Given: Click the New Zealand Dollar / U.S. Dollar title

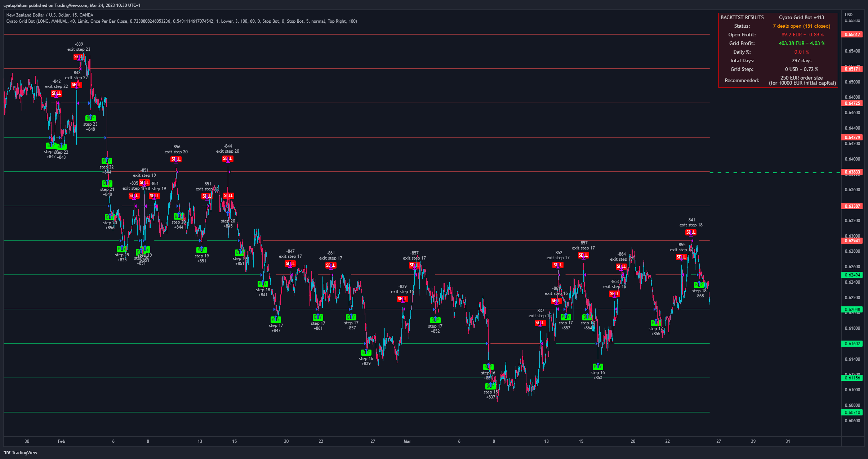Looking at the screenshot, I should pyautogui.click(x=50, y=15).
